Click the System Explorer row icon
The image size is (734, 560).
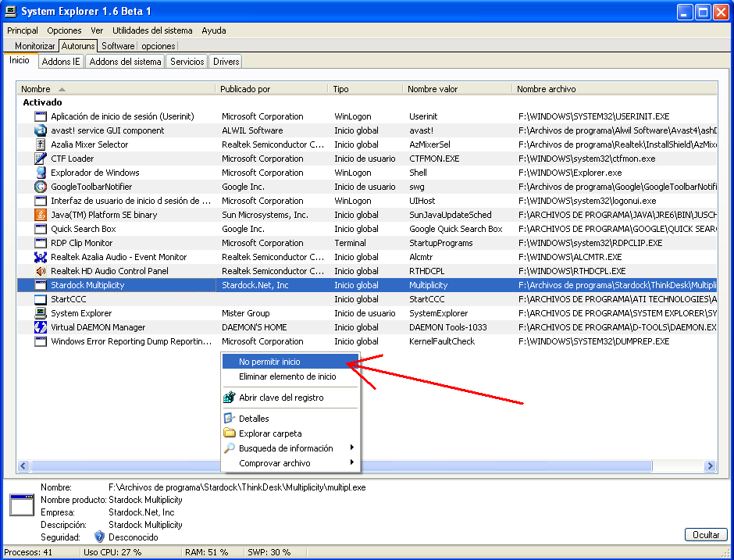(x=41, y=313)
